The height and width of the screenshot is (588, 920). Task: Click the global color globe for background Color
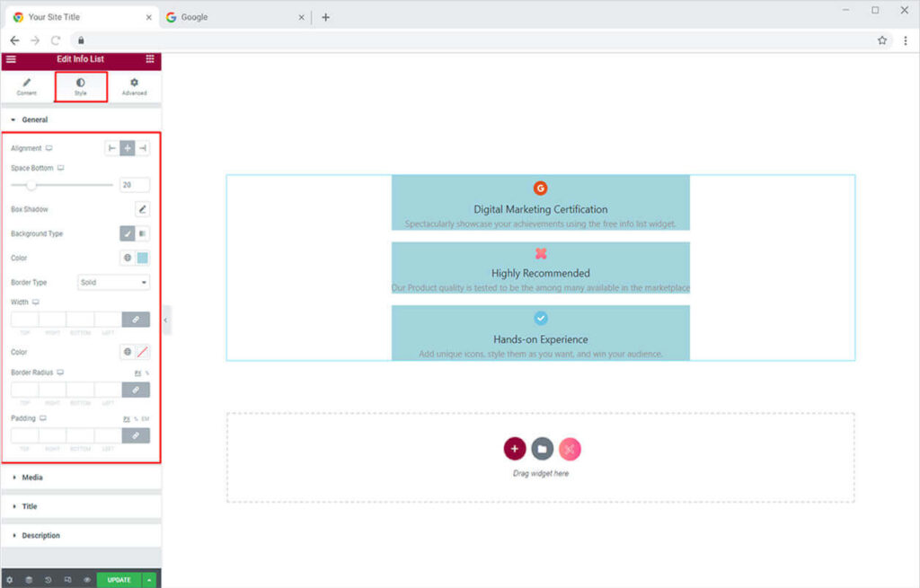coord(128,258)
